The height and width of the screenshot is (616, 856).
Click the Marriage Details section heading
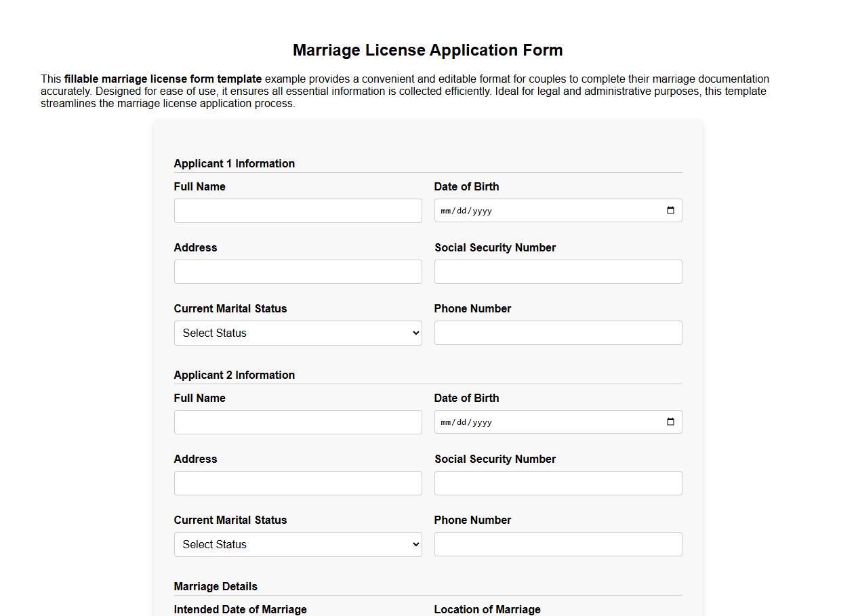[x=216, y=586]
